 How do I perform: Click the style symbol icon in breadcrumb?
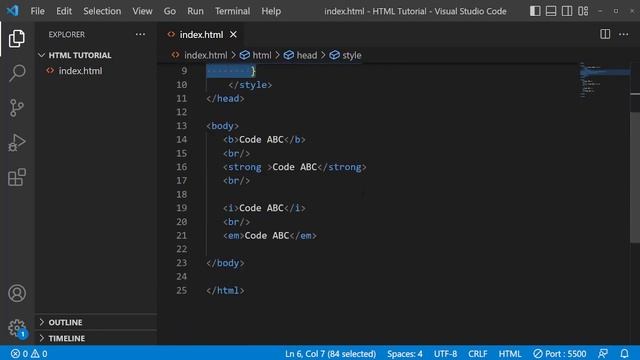click(334, 55)
